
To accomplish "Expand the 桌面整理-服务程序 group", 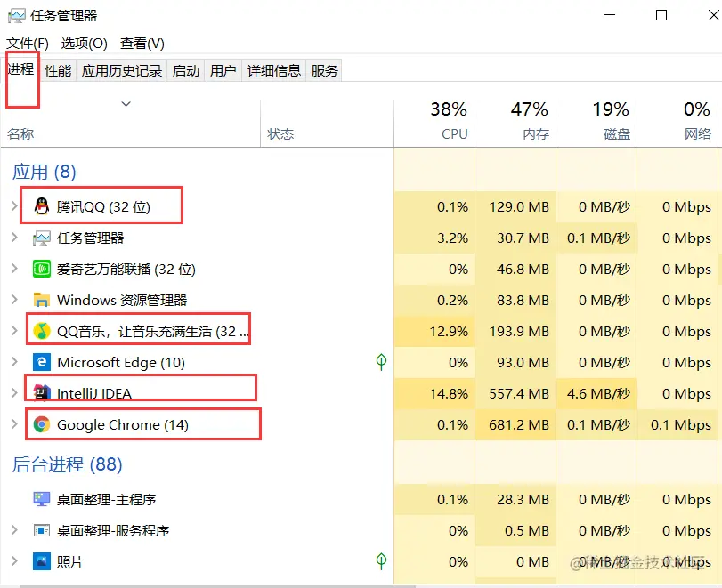I will (15, 530).
